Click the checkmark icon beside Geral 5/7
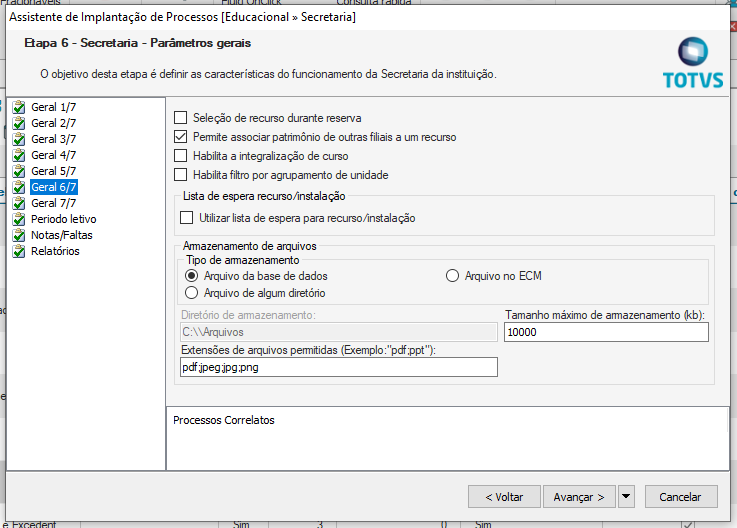Screen dimensions: 737x528 tap(18, 171)
